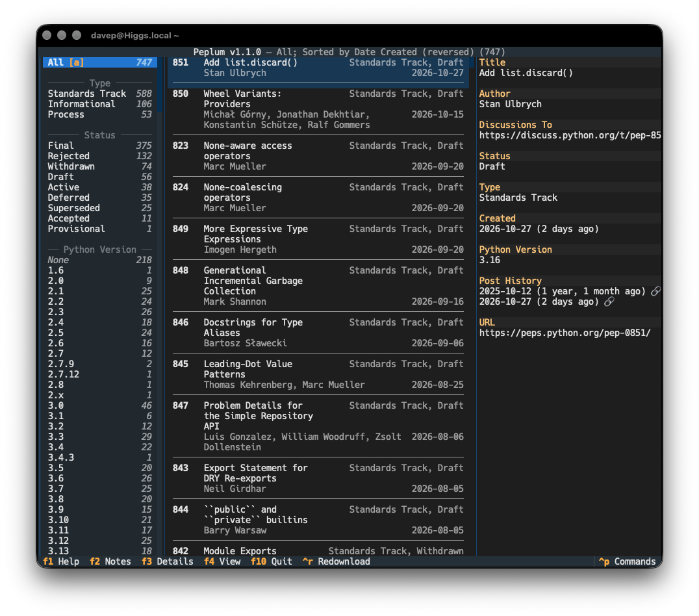Screen dimensions: 699x616
Task: Filter by Python version 3.4.3
Action: (x=100, y=457)
